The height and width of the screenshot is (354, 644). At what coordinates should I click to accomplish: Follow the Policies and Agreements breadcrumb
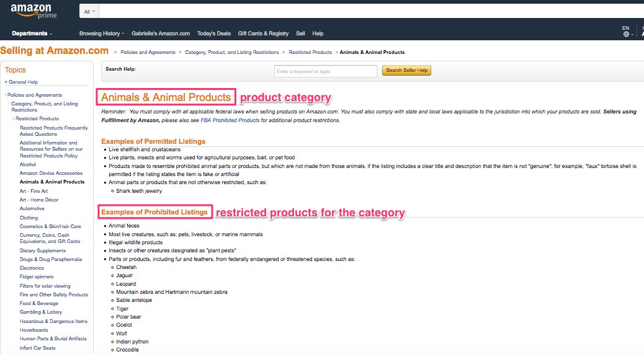click(x=148, y=53)
